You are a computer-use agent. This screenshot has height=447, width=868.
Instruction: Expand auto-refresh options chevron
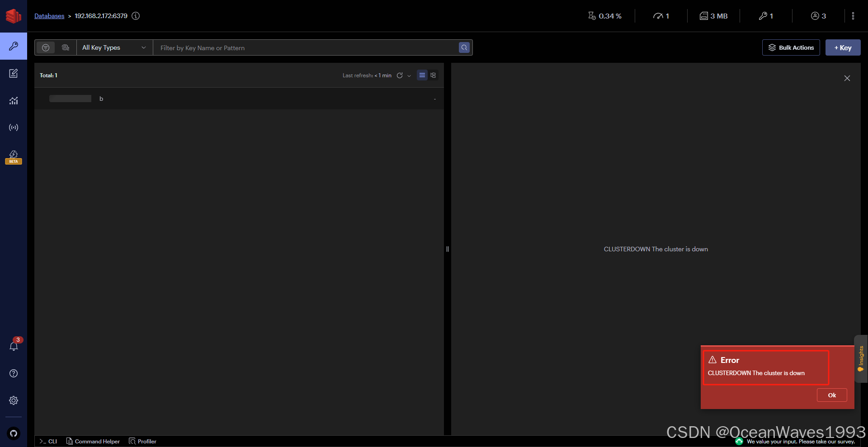409,76
